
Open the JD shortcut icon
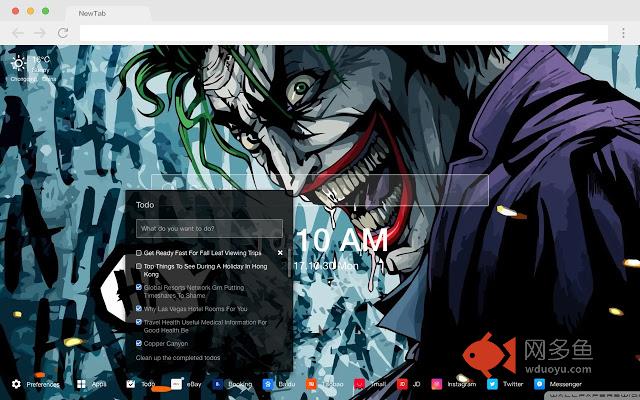point(402,384)
